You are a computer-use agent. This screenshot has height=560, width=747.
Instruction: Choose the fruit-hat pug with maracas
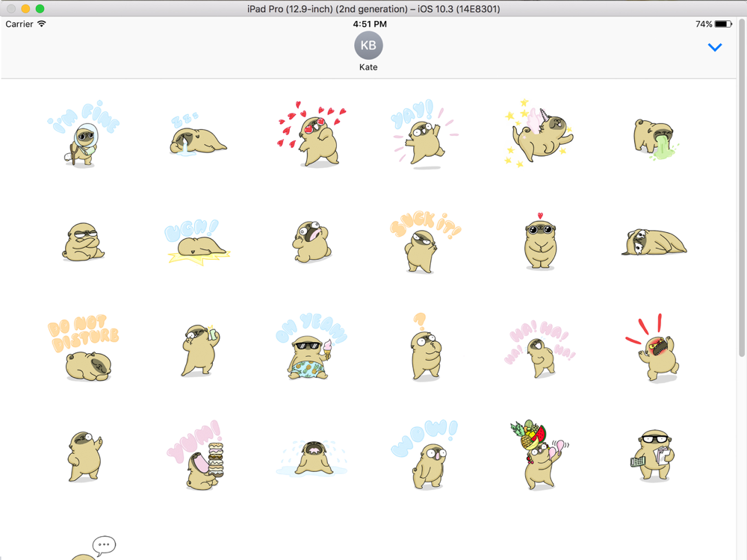coord(539,455)
